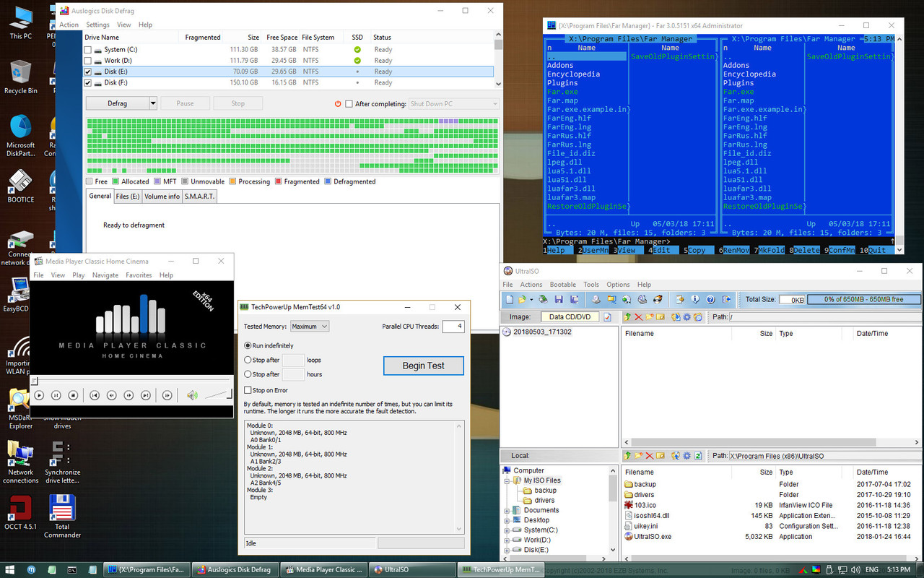Click the UltraISO disc capacity bar
924x578 pixels.
coord(864,299)
